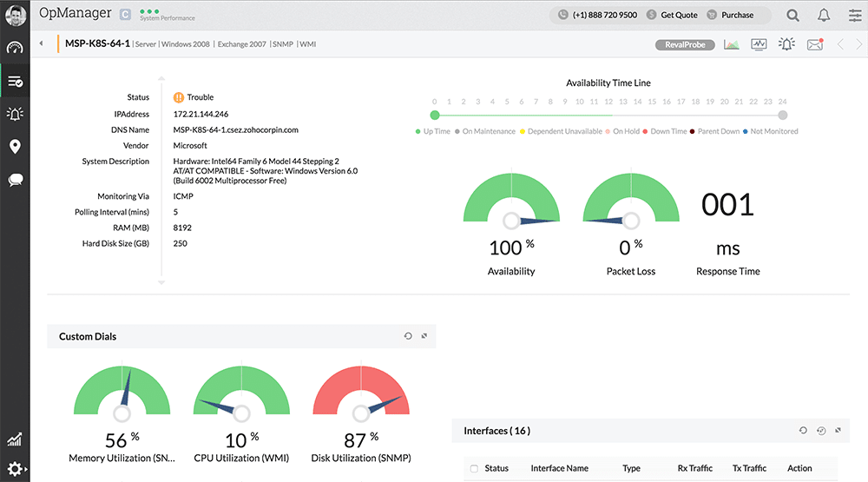This screenshot has height=482, width=868.
Task: Click the Dependent Unavailable legend entry
Action: click(x=561, y=131)
